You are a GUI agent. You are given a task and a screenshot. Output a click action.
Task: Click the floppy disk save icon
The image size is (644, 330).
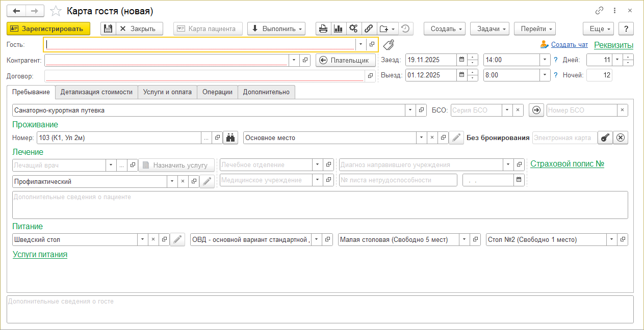pos(108,29)
